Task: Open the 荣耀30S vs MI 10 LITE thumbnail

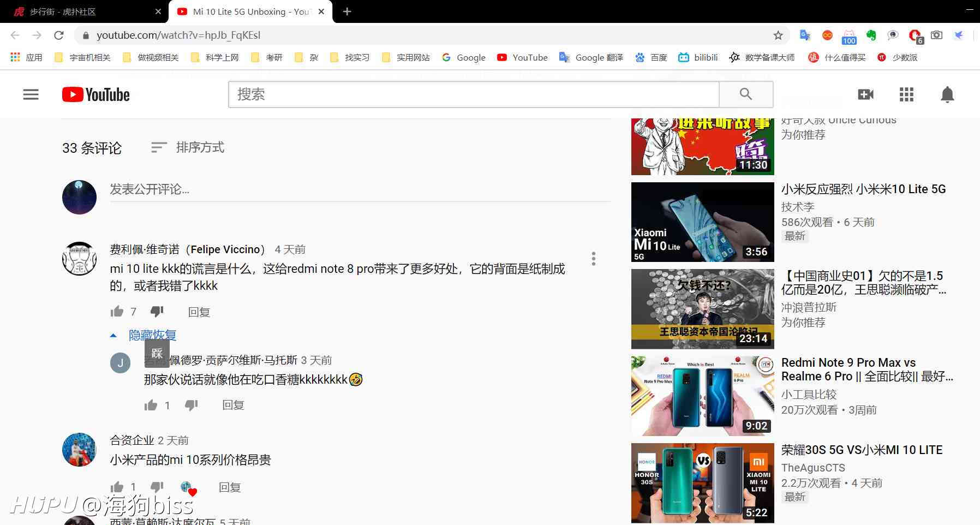Action: coord(702,483)
